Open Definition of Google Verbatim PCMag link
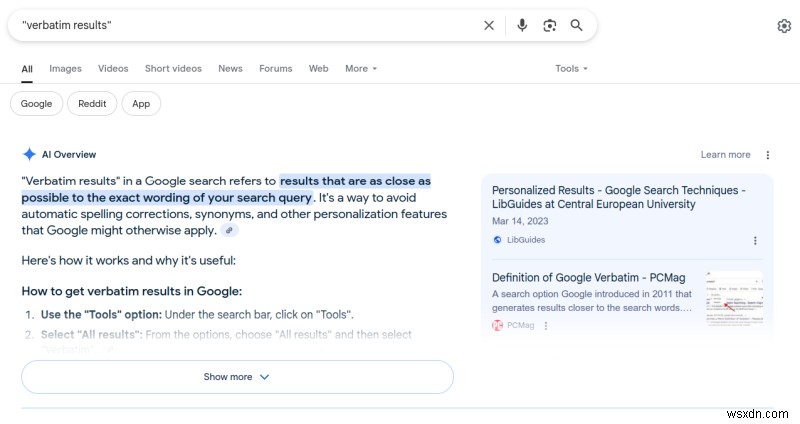This screenshot has height=424, width=800. (x=588, y=278)
